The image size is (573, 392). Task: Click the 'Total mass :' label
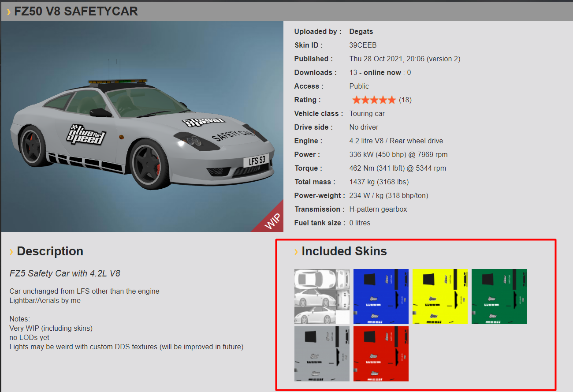tap(315, 182)
